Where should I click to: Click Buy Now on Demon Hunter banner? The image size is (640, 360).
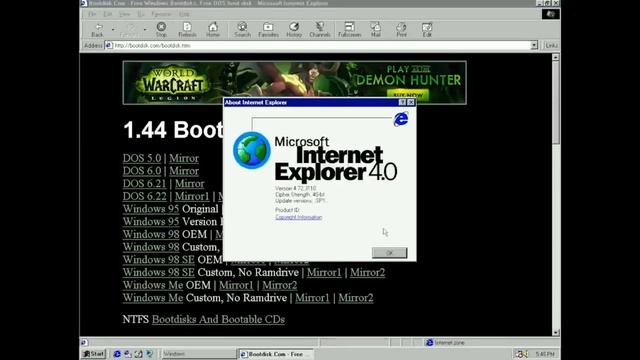pyautogui.click(x=408, y=95)
